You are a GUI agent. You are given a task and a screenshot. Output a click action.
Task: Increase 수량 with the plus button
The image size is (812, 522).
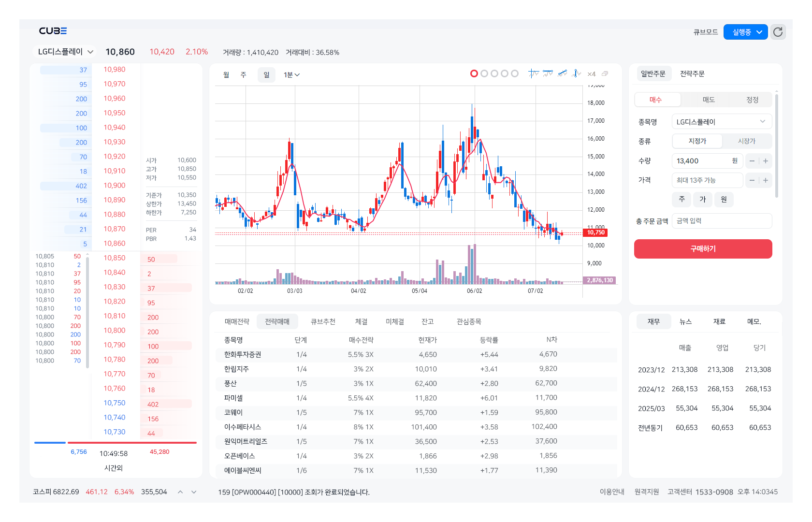pos(766,161)
